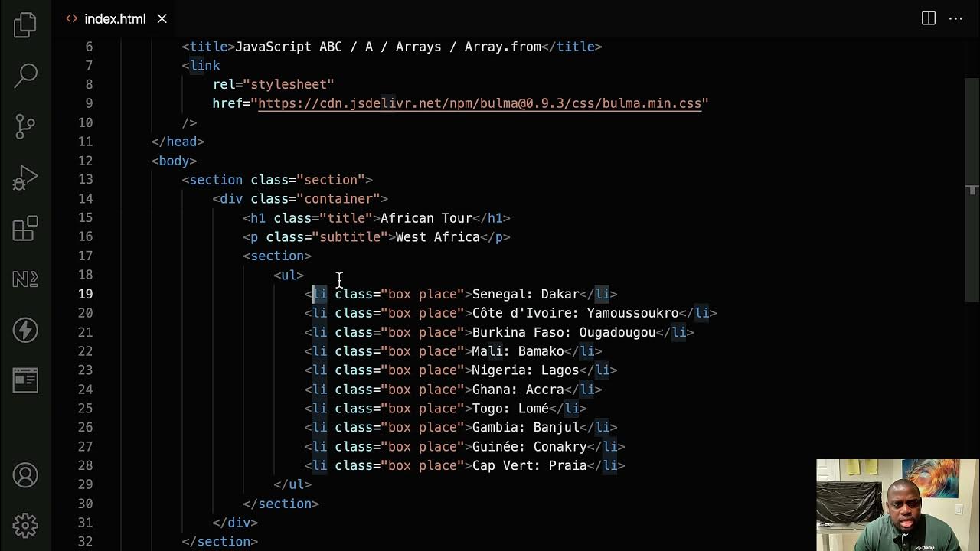
Task: Click the link tag on line 7
Action: pos(201,66)
